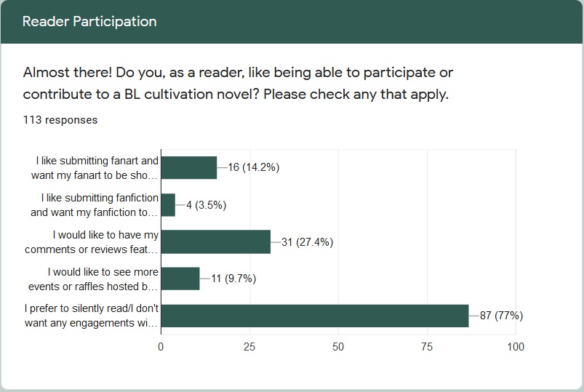Click the "31 (27.4%)" value label
This screenshot has width=584, height=392.
pos(307,242)
